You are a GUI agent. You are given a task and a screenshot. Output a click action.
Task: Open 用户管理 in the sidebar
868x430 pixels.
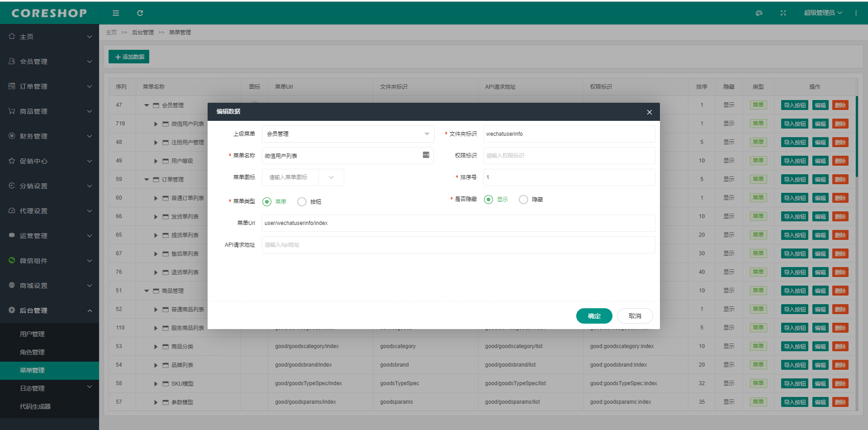32,334
